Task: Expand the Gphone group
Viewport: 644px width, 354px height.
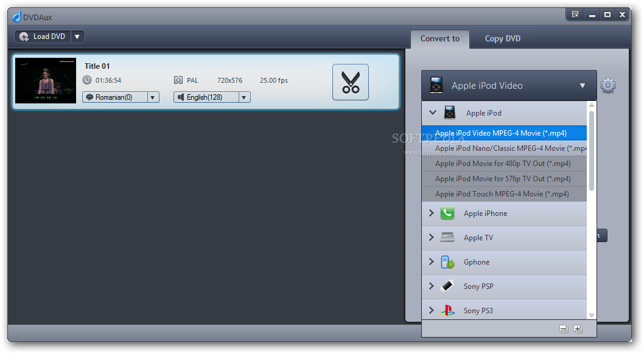Action: click(x=431, y=262)
